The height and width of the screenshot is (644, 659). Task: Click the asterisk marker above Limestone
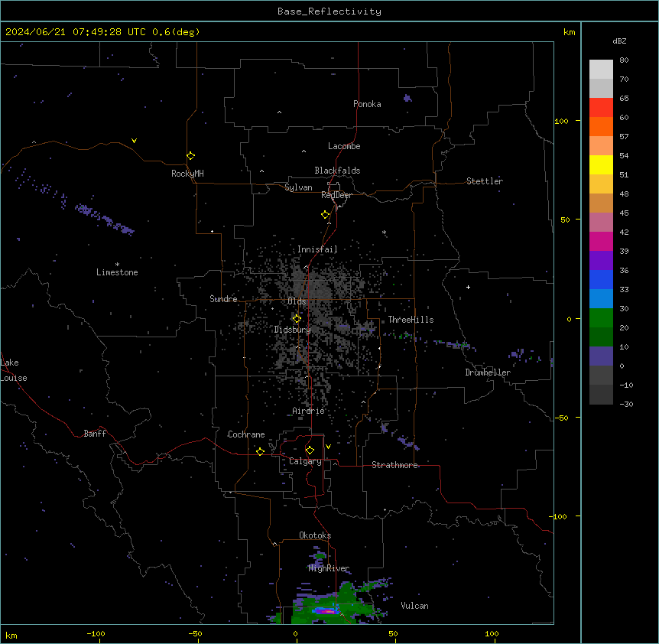[x=117, y=265]
